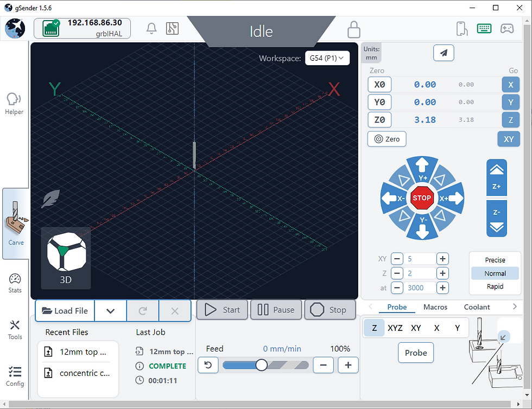Screen dimensions: 532x409
Task: Select the Normal jog preset
Action: (495, 273)
